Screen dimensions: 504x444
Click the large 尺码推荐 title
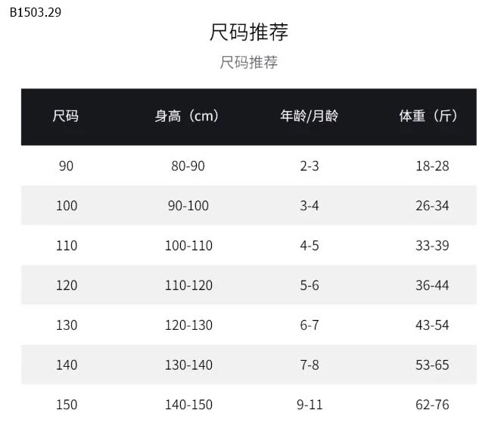click(249, 33)
